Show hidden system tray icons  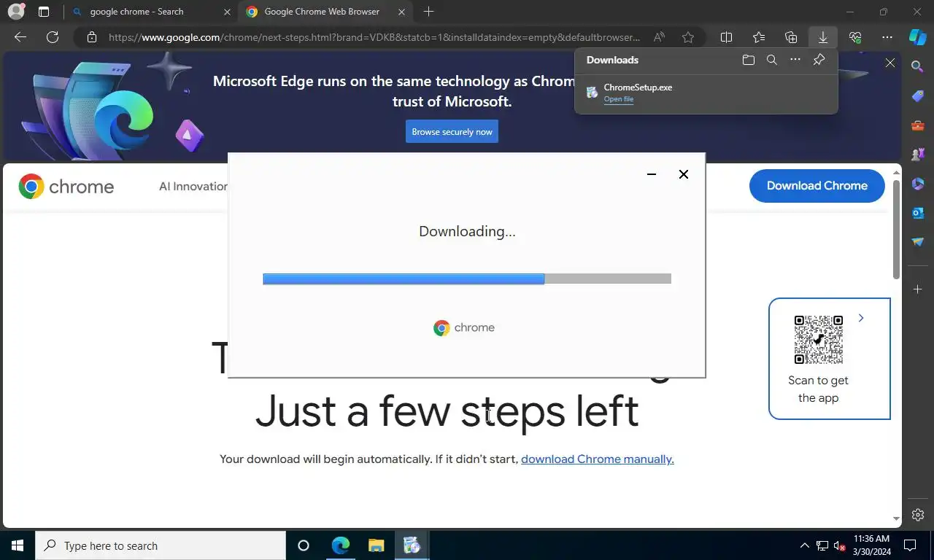coord(805,545)
